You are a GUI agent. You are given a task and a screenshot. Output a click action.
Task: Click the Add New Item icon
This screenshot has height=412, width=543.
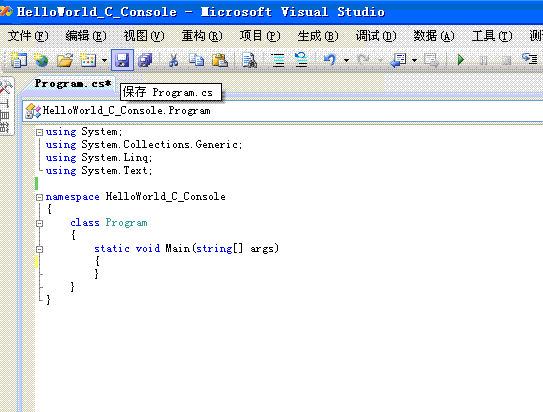click(x=88, y=60)
